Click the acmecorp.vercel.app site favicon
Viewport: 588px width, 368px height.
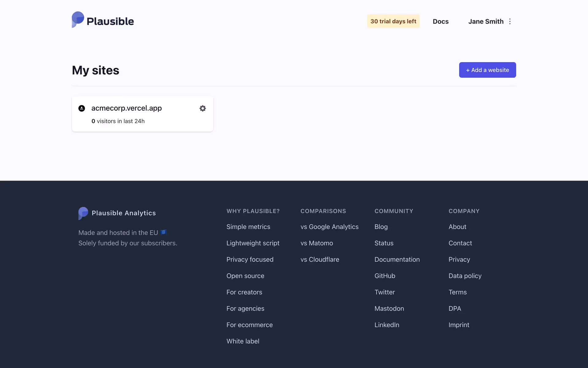tap(81, 108)
